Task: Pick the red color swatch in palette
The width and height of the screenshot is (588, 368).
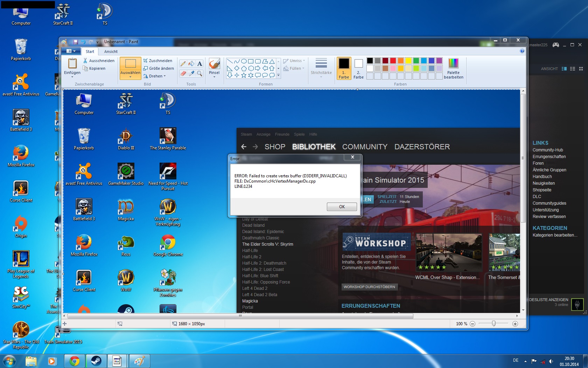Action: tap(393, 61)
